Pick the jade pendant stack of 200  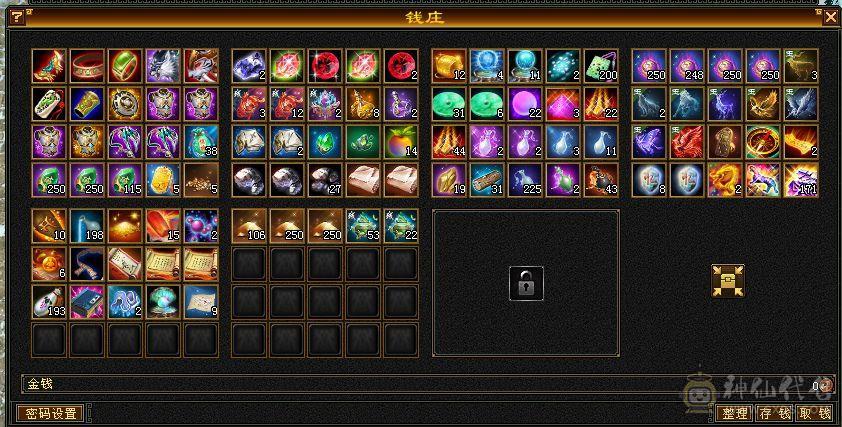pyautogui.click(x=601, y=66)
